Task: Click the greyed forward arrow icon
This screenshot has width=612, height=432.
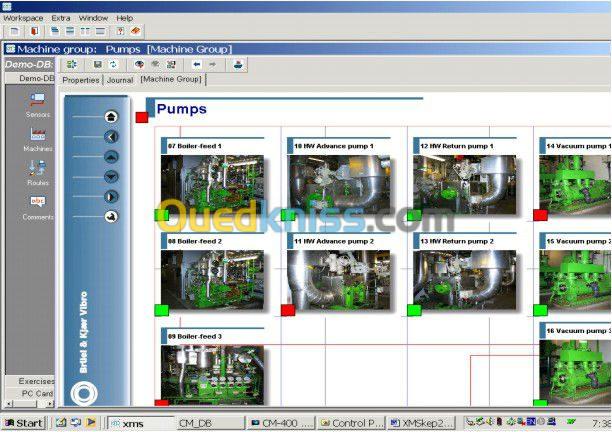Action: point(212,64)
